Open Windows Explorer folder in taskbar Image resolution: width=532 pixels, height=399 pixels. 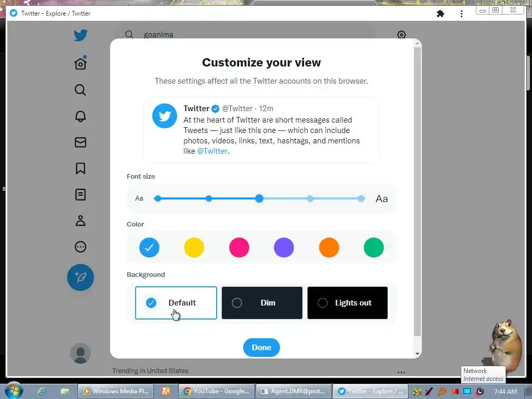click(64, 391)
